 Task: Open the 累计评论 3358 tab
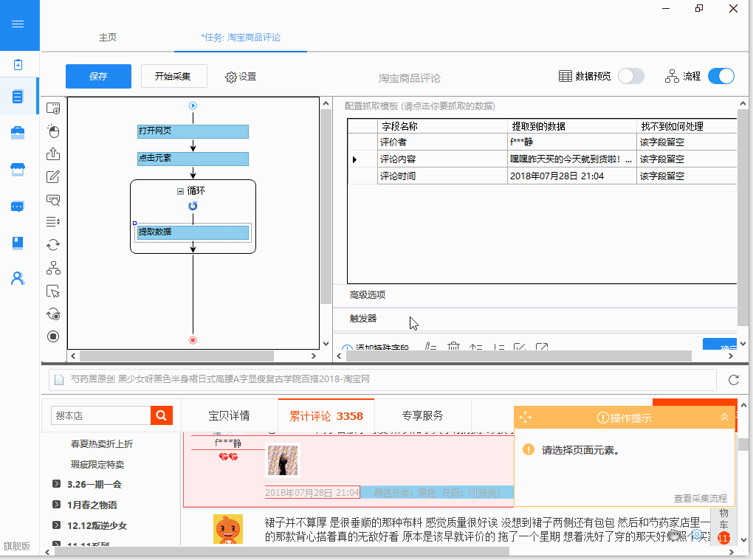326,416
